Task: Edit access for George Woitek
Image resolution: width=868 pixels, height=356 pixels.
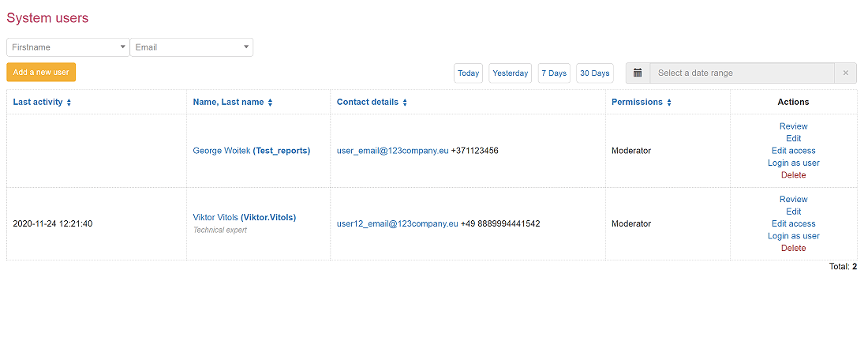Action: (793, 151)
